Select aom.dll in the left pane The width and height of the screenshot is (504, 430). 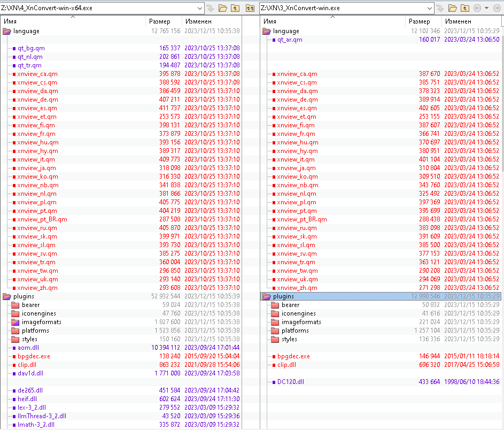pyautogui.click(x=27, y=348)
